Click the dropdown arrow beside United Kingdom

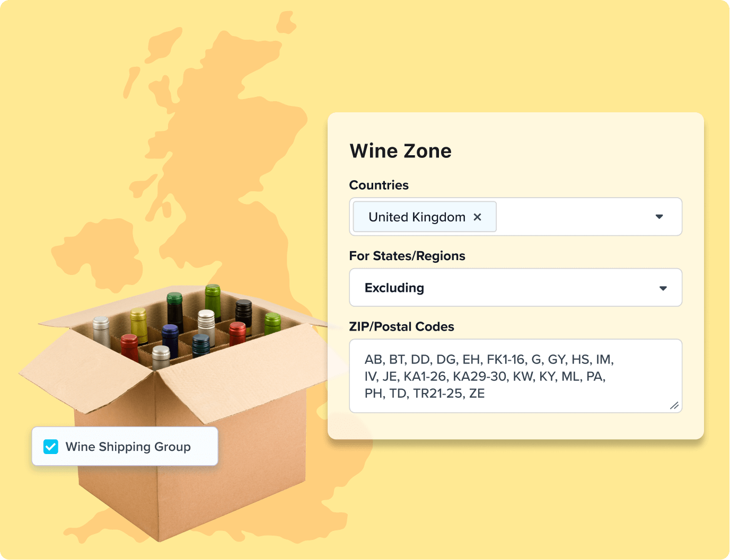click(659, 217)
